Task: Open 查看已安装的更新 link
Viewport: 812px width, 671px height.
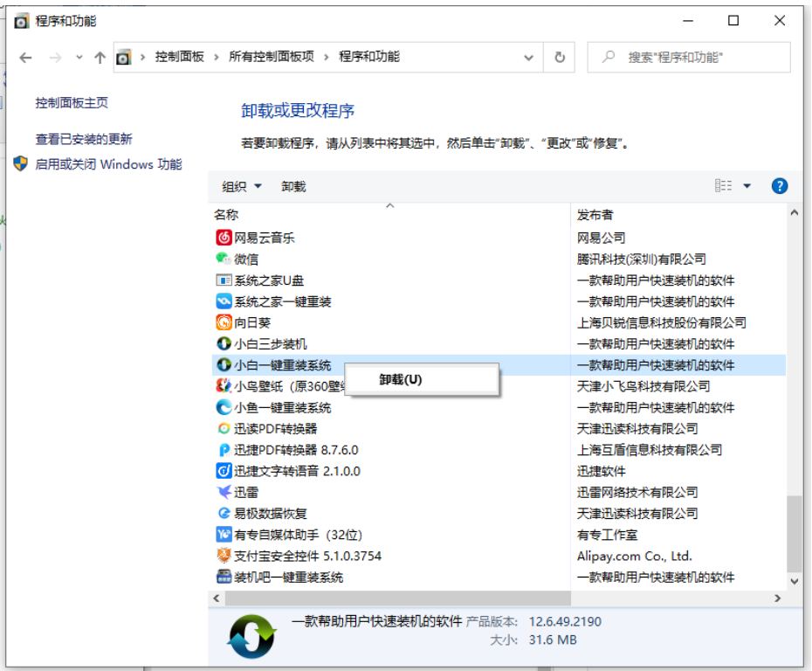Action: pyautogui.click(x=84, y=139)
